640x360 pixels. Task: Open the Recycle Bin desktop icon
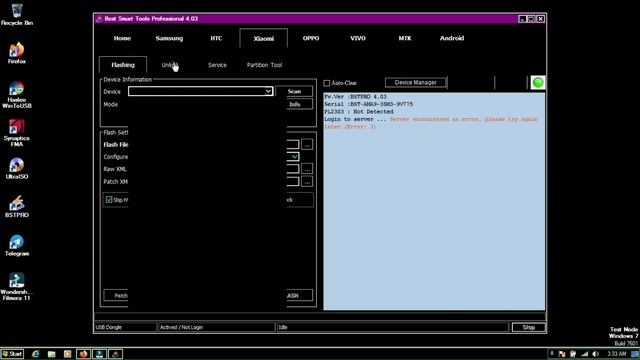click(17, 14)
